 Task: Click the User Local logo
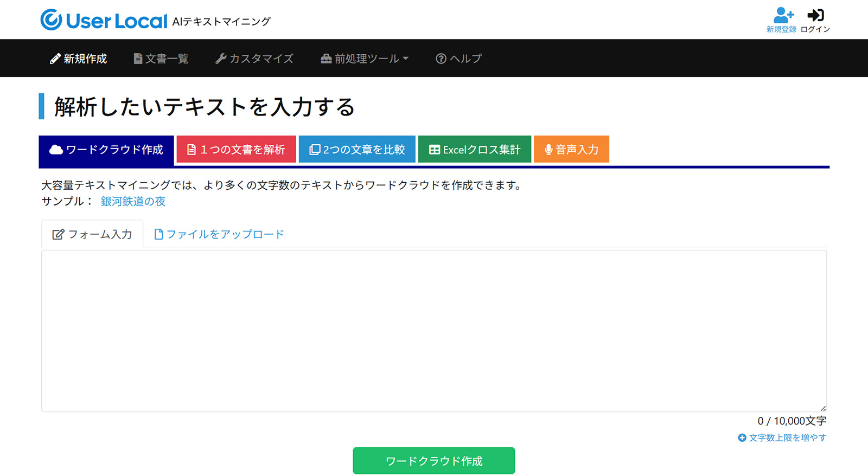click(x=104, y=20)
